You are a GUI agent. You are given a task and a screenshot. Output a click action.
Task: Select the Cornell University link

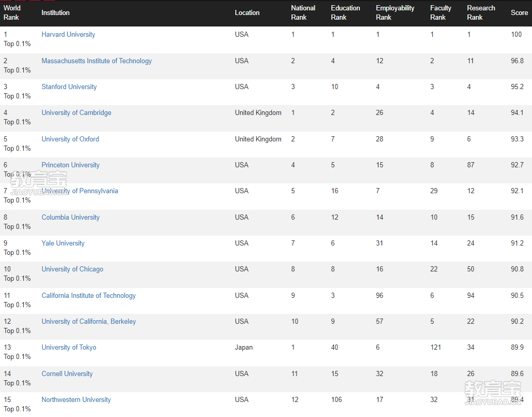click(x=67, y=373)
